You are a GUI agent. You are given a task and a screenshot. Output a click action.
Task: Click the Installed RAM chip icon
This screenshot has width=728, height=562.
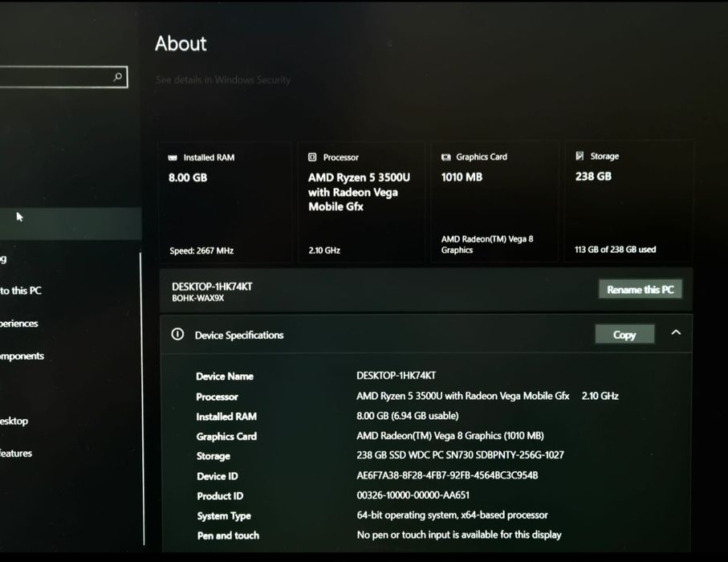point(173,158)
